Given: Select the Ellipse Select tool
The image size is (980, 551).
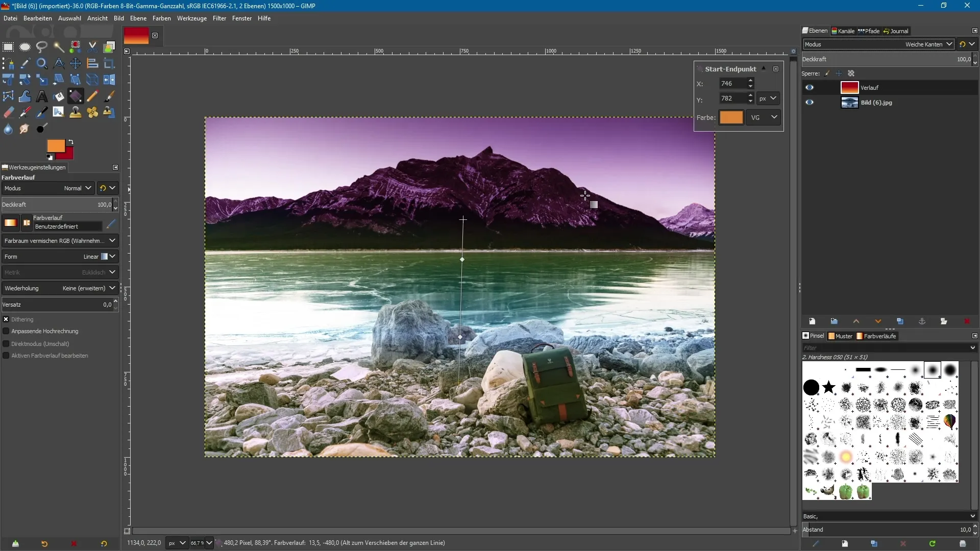Looking at the screenshot, I should (25, 47).
